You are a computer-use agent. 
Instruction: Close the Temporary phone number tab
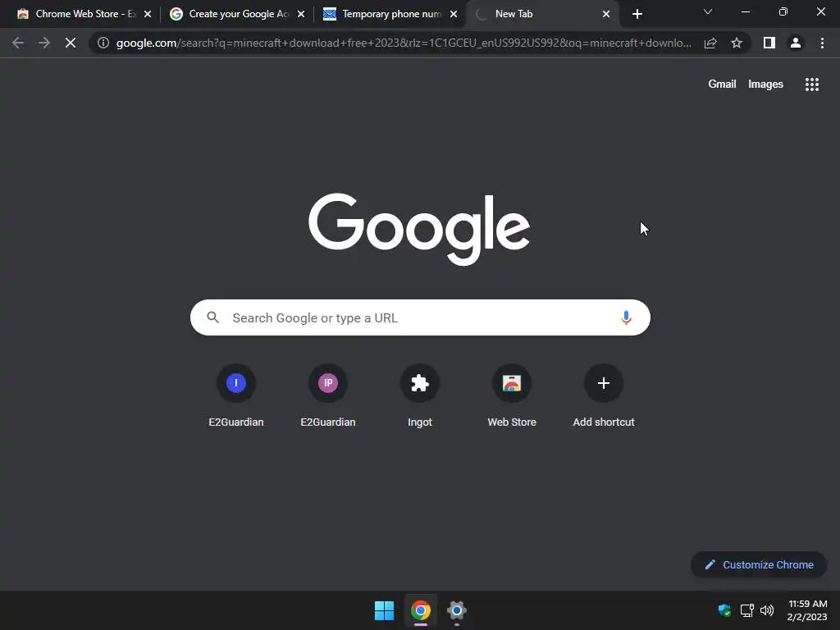pos(454,14)
